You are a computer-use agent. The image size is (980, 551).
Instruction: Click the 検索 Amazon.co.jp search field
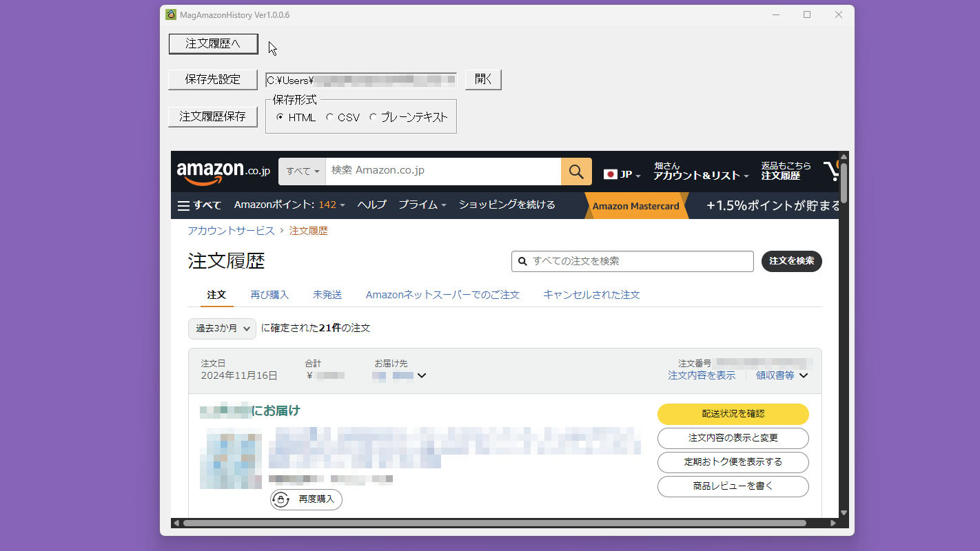click(x=443, y=171)
